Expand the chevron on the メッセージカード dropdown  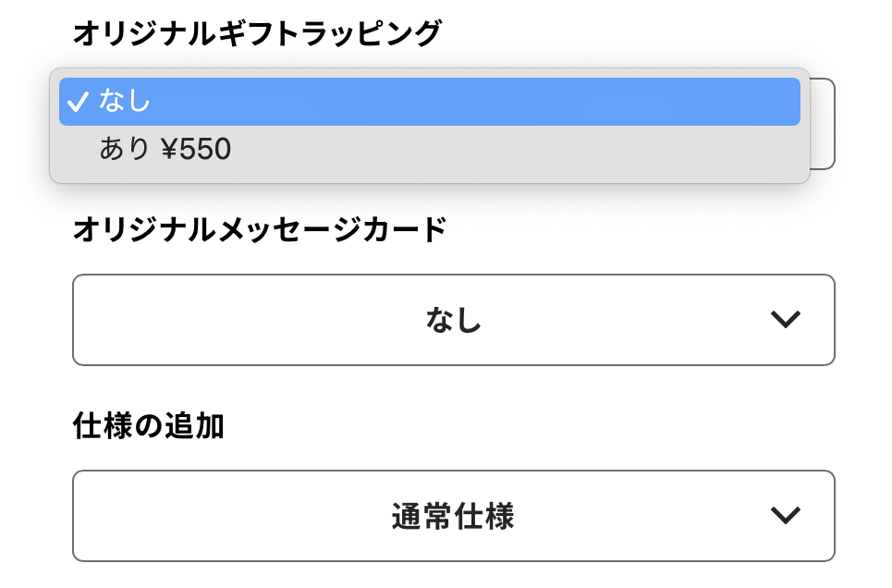[x=785, y=320]
